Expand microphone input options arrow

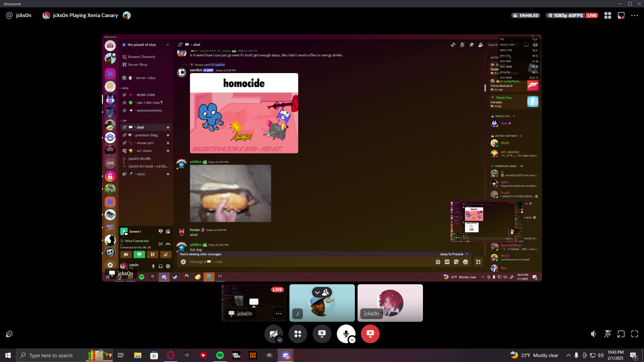click(x=352, y=340)
